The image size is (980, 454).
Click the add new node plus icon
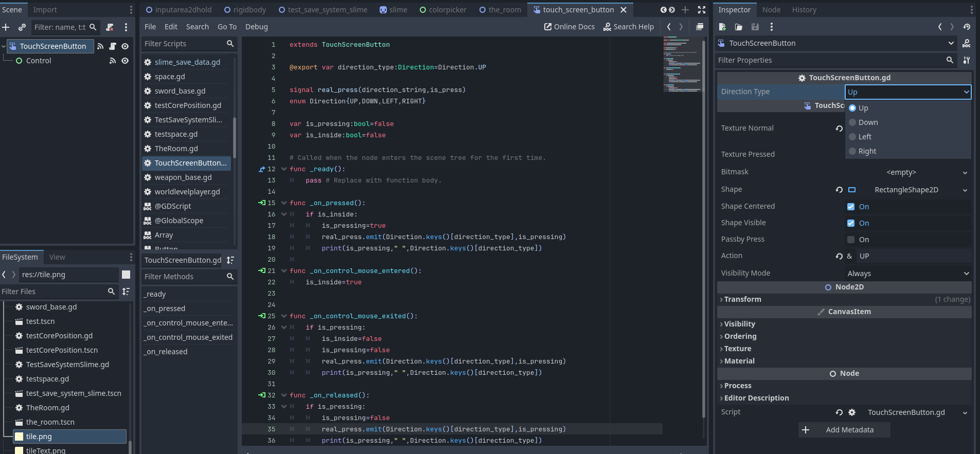tap(6, 27)
